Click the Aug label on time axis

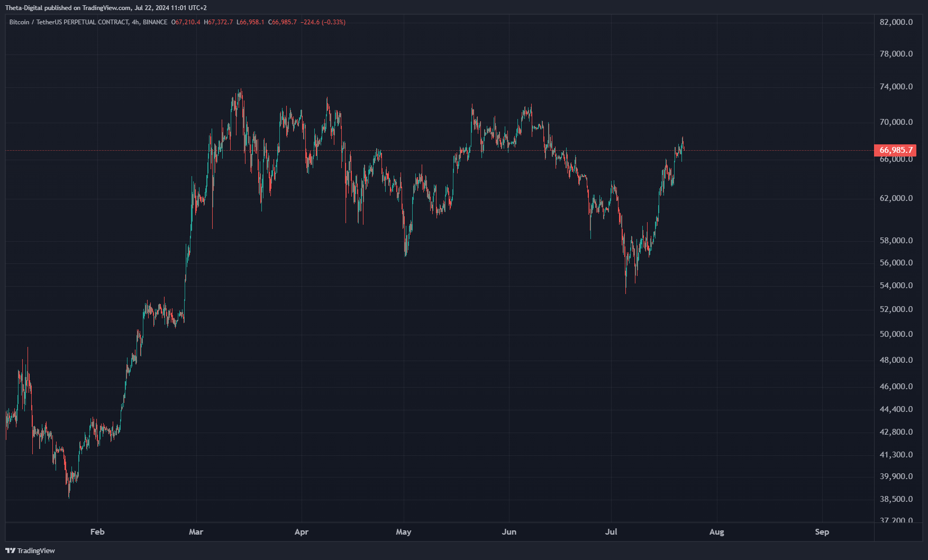tap(716, 532)
